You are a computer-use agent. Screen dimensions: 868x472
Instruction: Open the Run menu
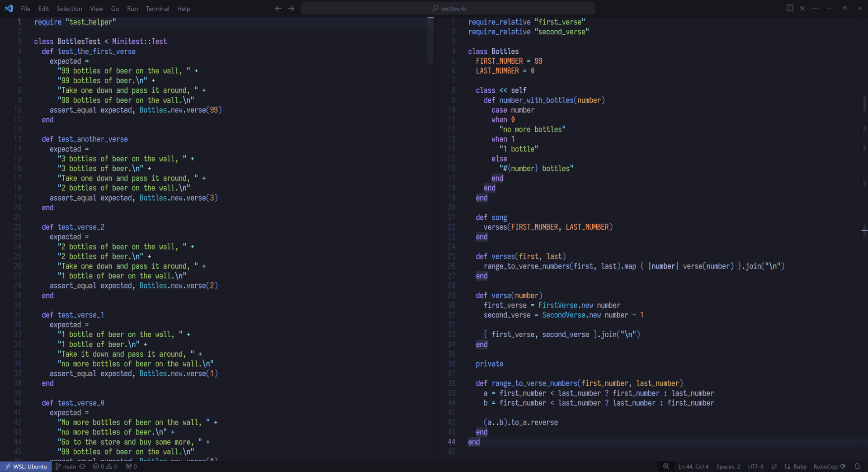(132, 9)
